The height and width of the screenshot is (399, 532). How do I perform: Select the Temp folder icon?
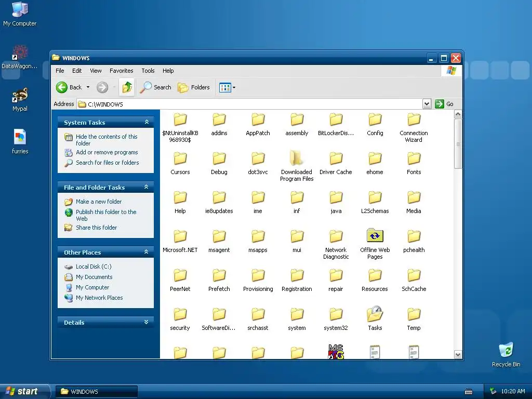414,314
